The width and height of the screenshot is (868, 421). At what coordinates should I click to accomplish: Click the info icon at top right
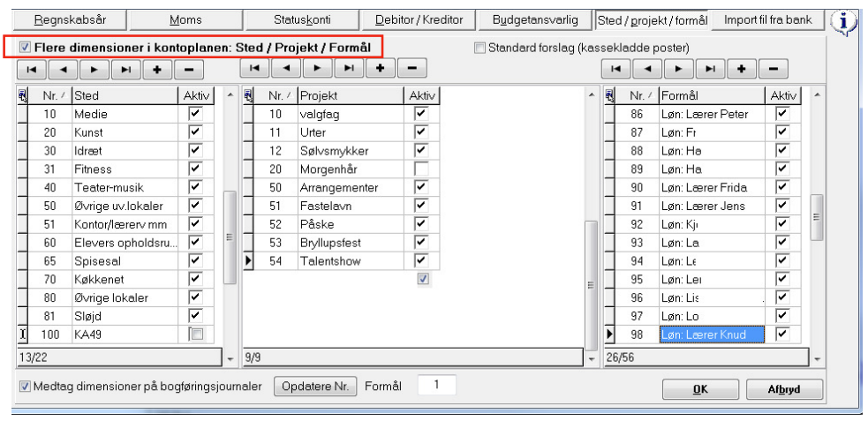point(845,21)
